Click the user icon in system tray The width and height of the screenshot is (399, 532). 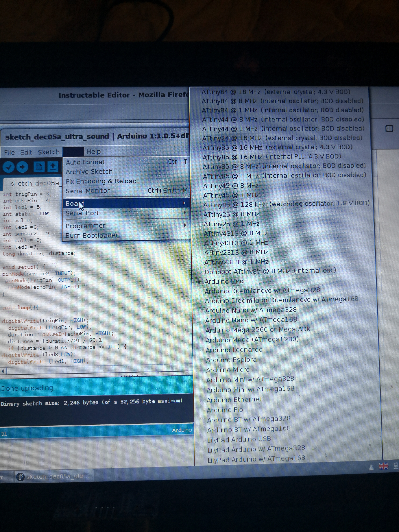[x=371, y=467]
